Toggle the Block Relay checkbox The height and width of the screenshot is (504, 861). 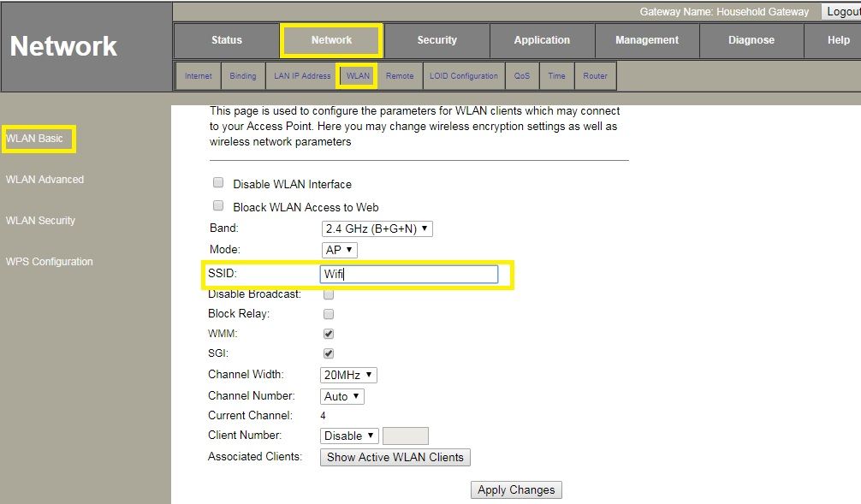pos(329,314)
